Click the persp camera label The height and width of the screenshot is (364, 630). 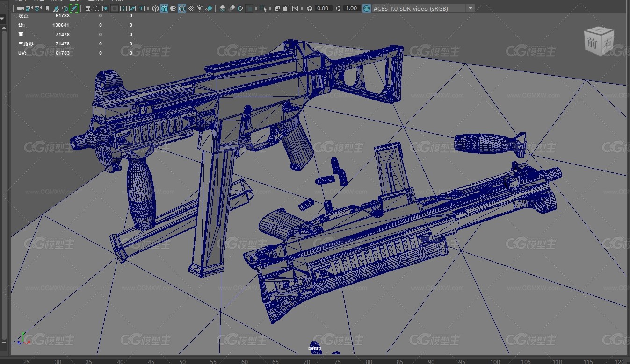[315, 348]
